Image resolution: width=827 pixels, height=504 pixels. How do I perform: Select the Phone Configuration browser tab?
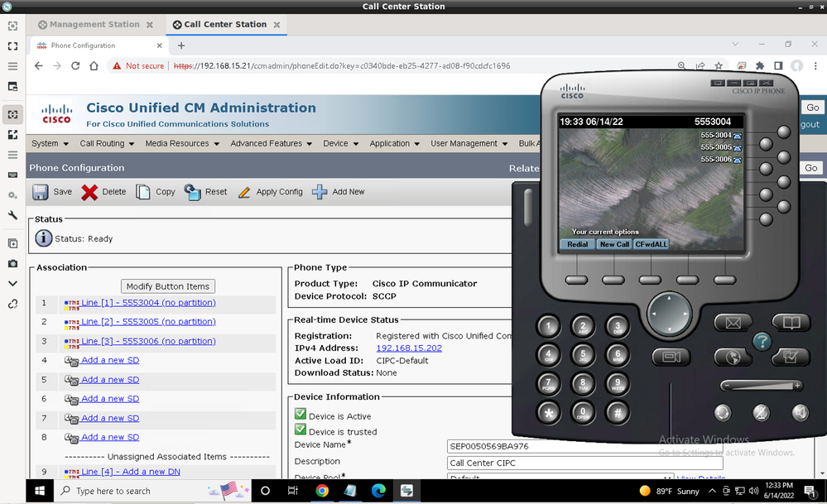click(99, 46)
